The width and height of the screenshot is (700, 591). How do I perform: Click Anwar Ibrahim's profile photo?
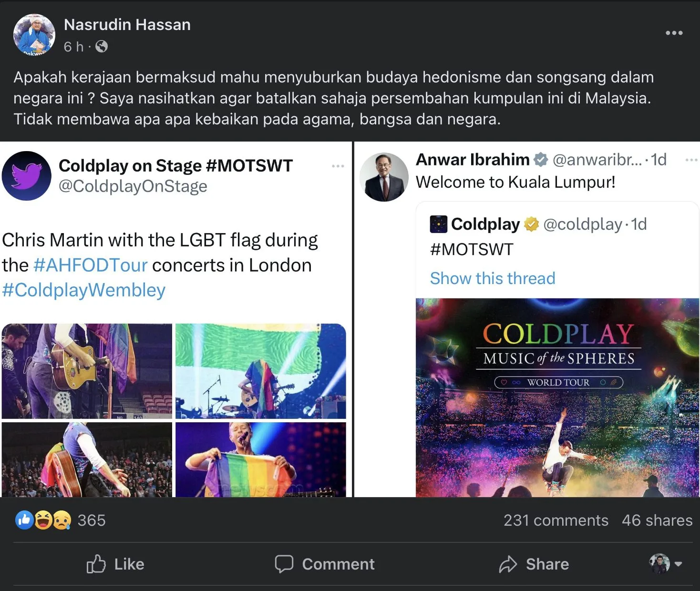[x=384, y=177]
